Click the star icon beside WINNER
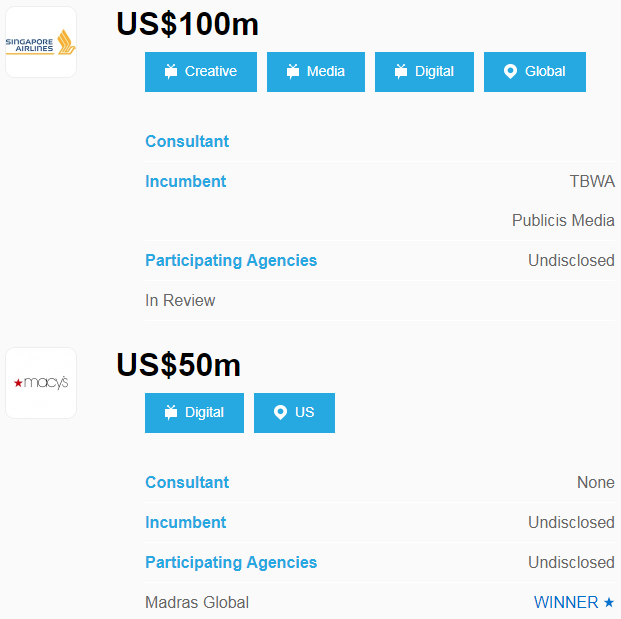 pyautogui.click(x=609, y=602)
